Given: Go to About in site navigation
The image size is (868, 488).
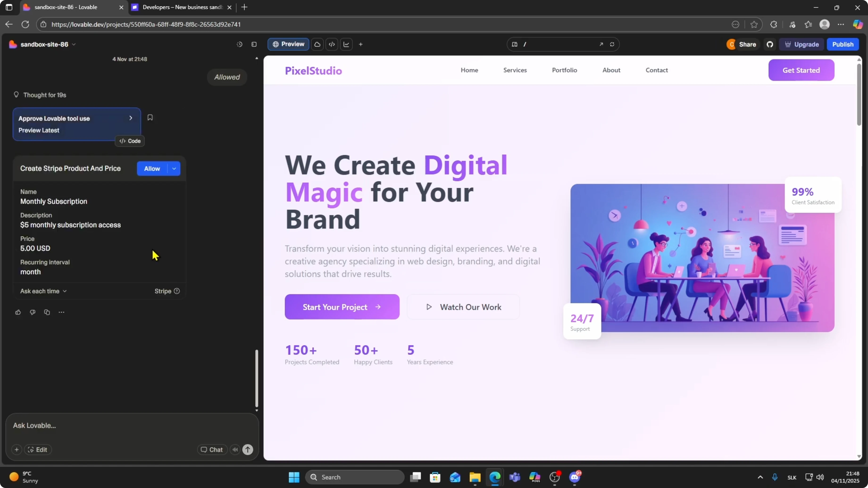Looking at the screenshot, I should click(611, 70).
